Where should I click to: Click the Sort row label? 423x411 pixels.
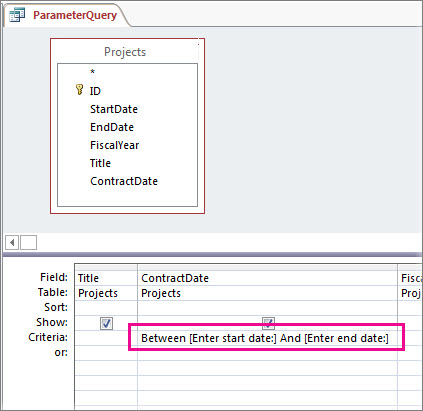[x=56, y=307]
